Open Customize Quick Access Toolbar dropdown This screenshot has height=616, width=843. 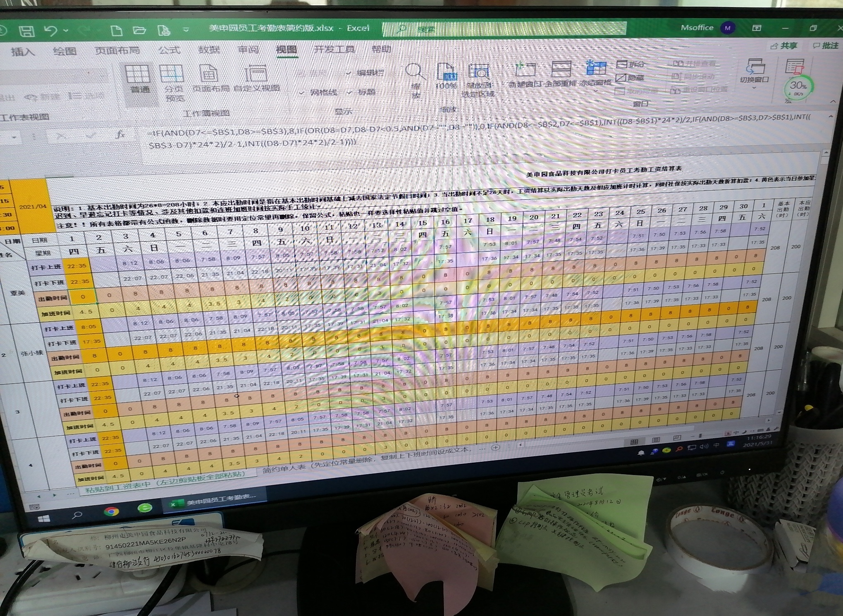pos(186,30)
